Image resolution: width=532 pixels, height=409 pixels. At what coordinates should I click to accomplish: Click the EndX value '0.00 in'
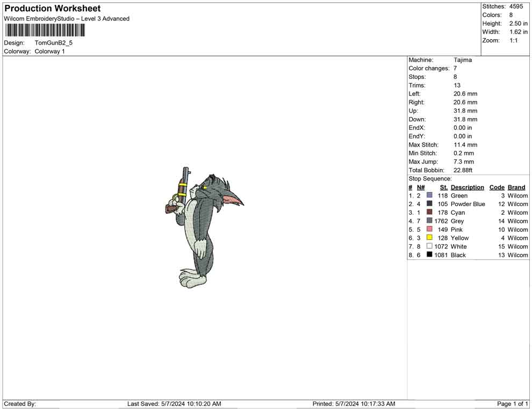(463, 128)
